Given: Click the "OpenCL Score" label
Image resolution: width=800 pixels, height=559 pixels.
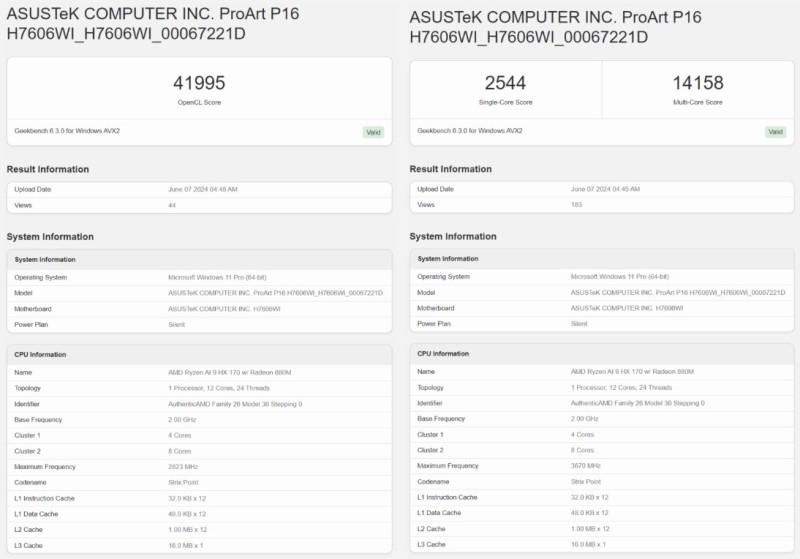Looking at the screenshot, I should [x=199, y=102].
